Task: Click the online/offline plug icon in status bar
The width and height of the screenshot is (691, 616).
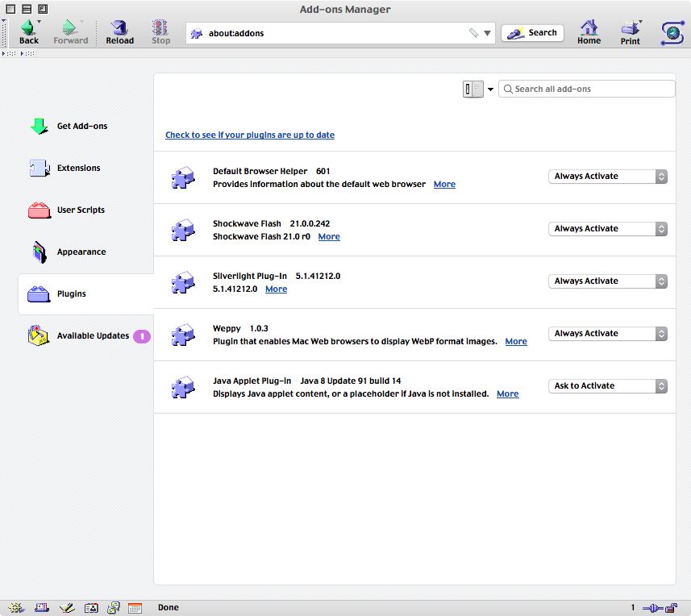Action: click(x=653, y=608)
